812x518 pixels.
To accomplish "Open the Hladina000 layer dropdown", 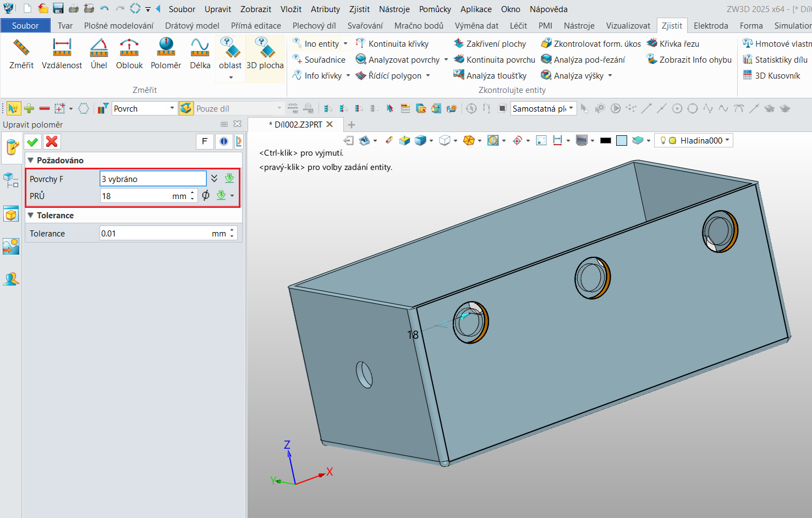I will (x=694, y=140).
